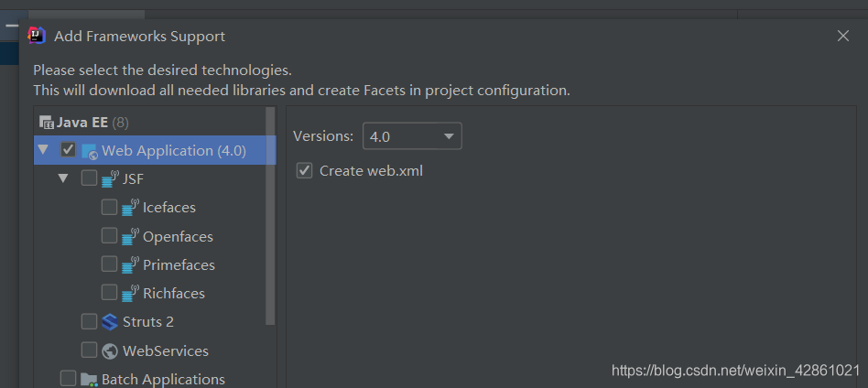Toggle the Create web.xml checkbox
Image resolution: width=868 pixels, height=388 pixels.
click(305, 170)
